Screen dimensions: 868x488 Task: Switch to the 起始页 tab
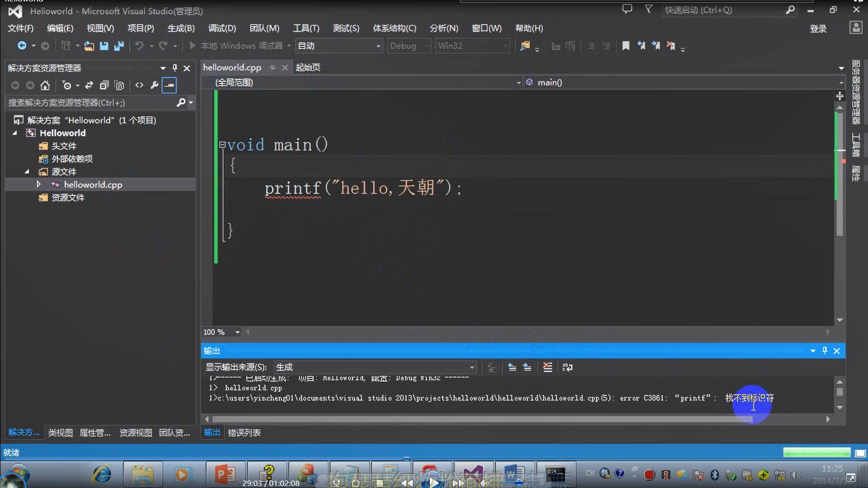pyautogui.click(x=308, y=68)
